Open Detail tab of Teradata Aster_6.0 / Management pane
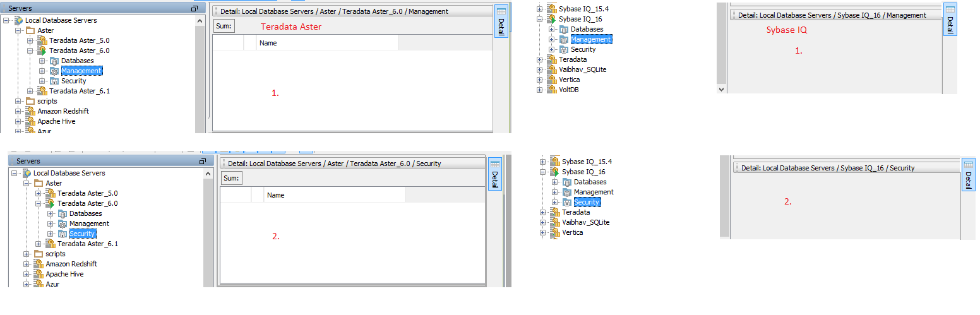 pos(501,21)
